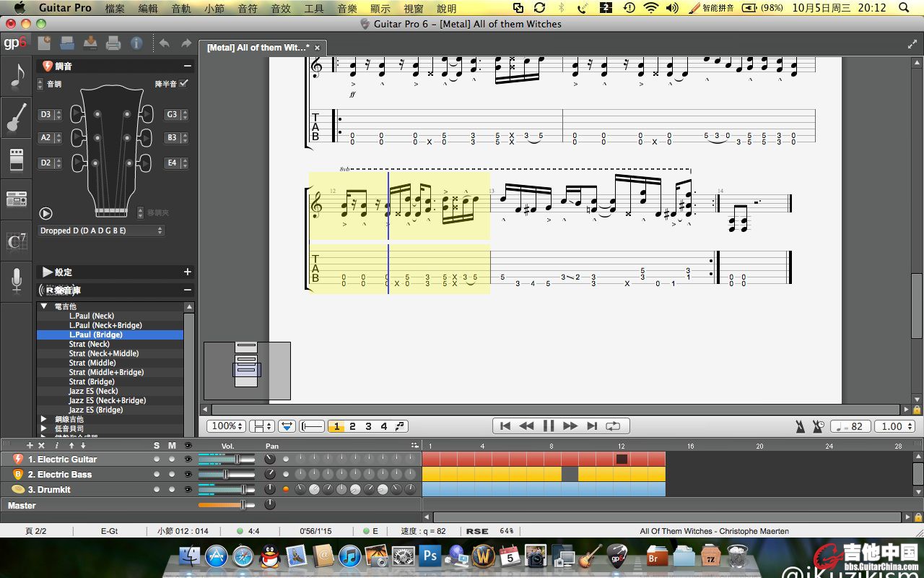The image size is (924, 578).
Task: Select voice 2 button
Action: click(x=352, y=426)
